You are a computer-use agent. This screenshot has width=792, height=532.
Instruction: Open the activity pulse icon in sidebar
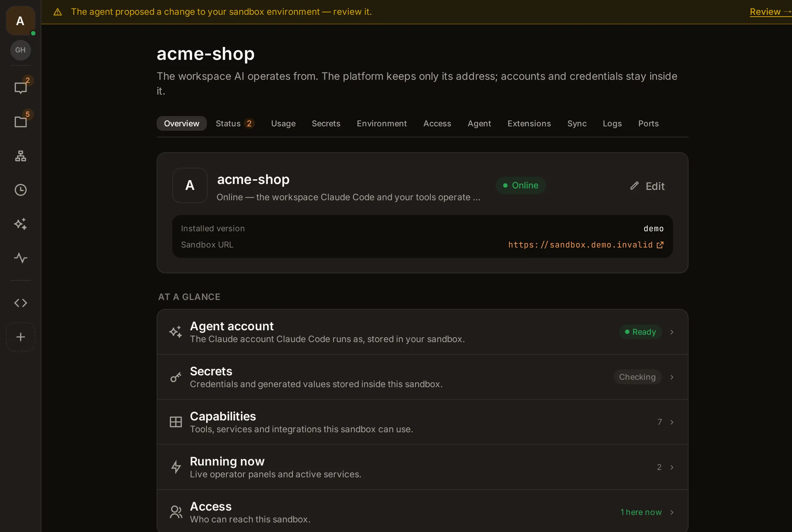click(20, 258)
